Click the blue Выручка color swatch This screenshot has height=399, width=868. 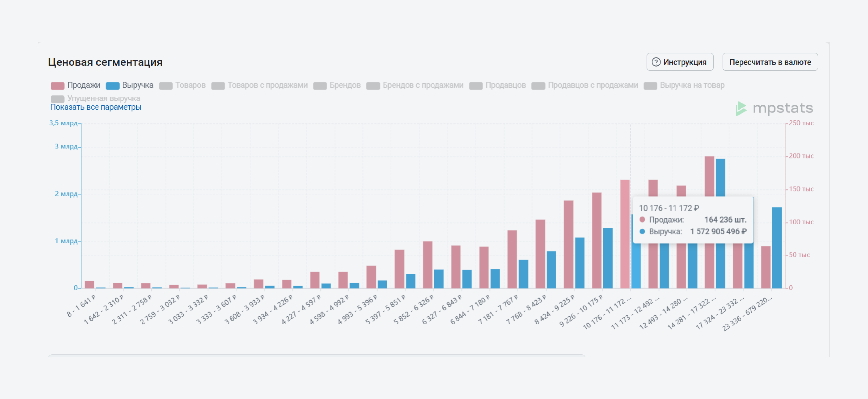(113, 86)
